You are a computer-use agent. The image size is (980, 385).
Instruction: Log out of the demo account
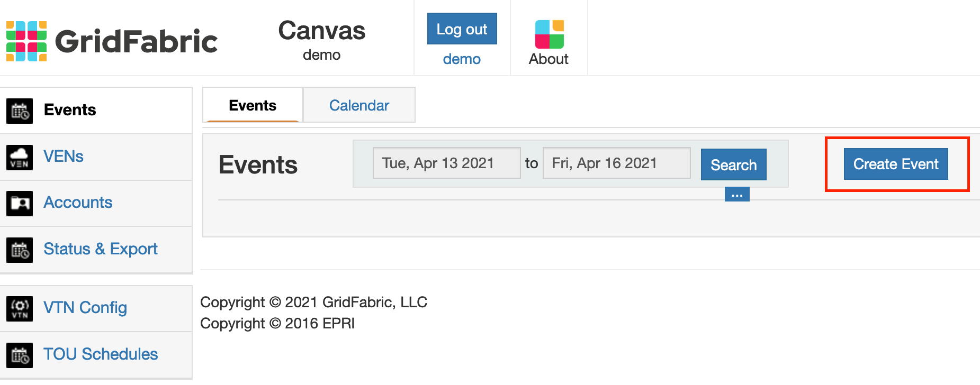[x=462, y=29]
